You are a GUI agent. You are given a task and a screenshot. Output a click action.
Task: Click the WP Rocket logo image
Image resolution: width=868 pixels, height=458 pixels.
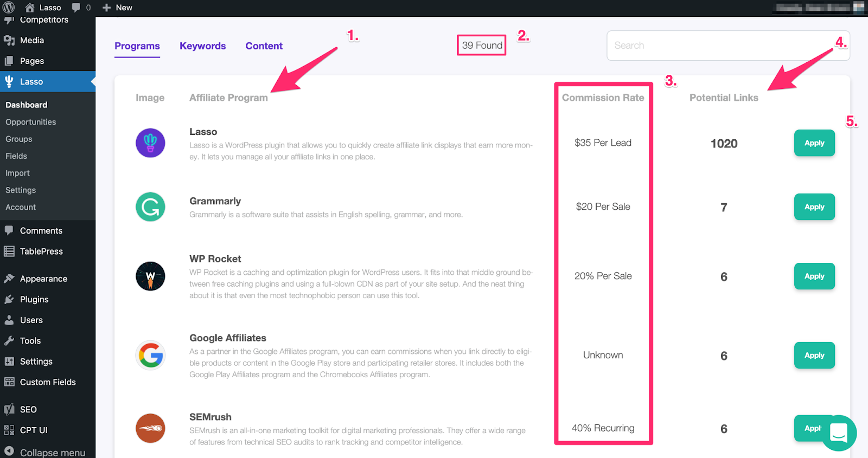150,276
